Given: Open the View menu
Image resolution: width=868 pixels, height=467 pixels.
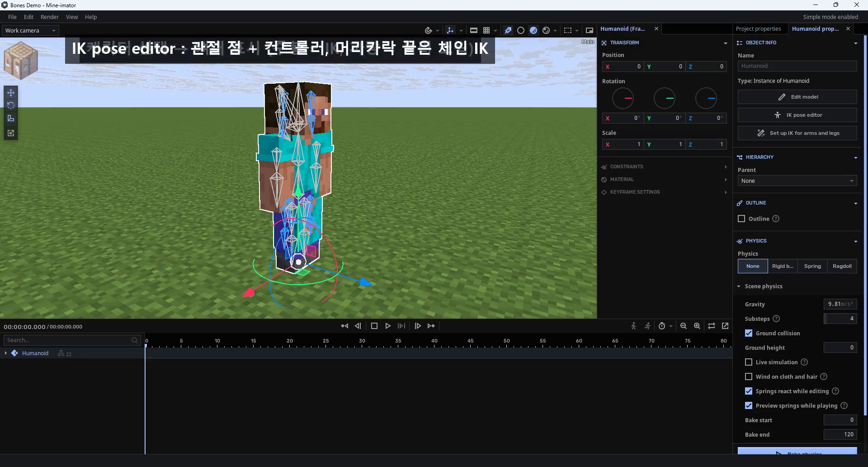Looking at the screenshot, I should tap(72, 17).
